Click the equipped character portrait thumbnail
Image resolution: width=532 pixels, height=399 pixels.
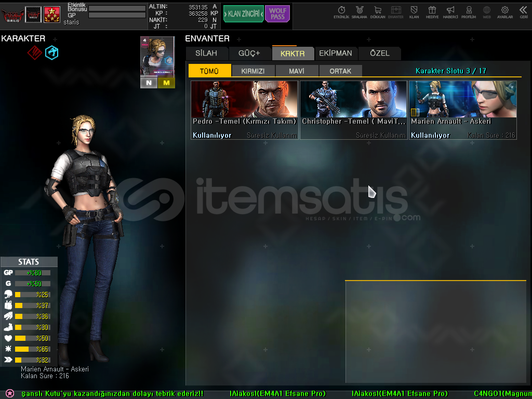(x=157, y=57)
